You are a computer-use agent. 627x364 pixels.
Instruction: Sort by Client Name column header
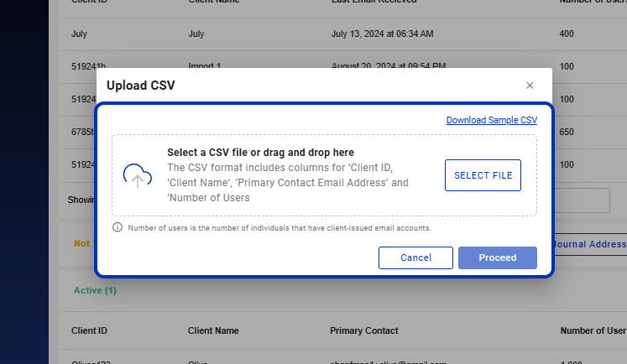point(213,330)
